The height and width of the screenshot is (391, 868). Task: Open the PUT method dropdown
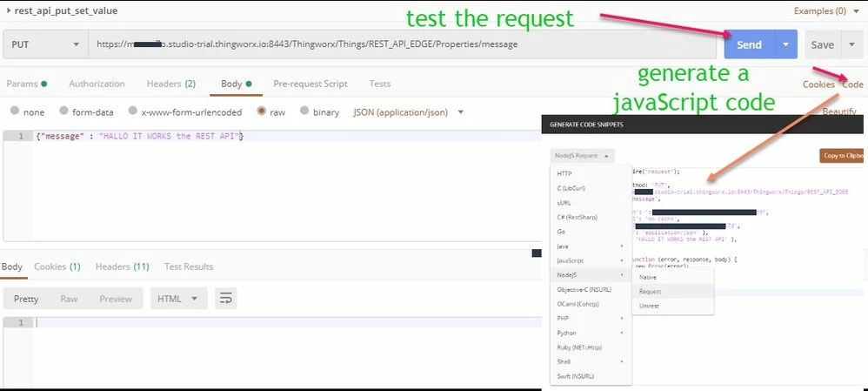coord(45,44)
